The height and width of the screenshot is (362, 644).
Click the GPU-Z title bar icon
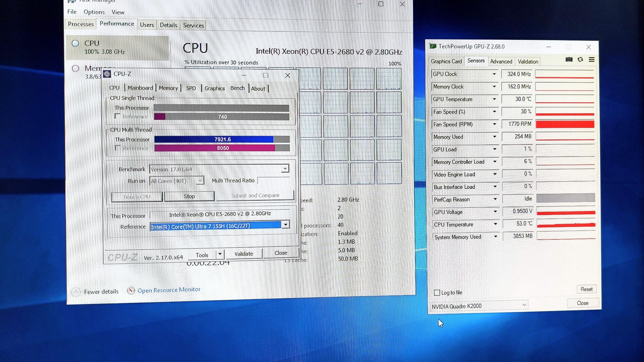(433, 46)
